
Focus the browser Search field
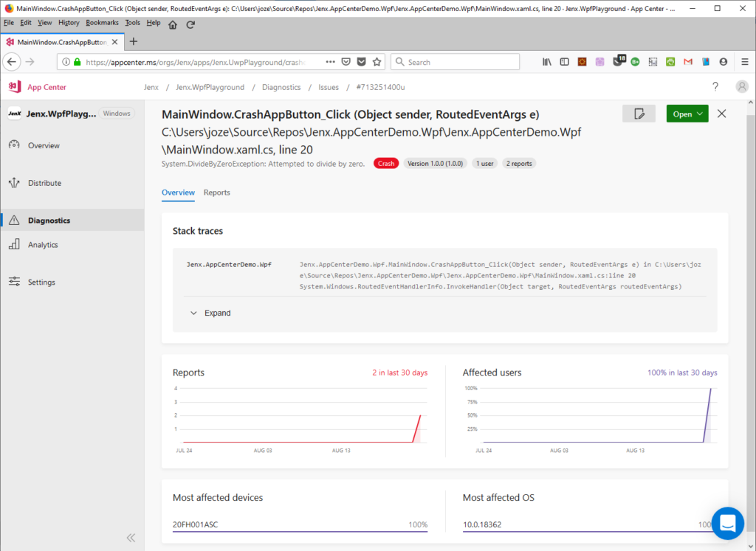[455, 62]
